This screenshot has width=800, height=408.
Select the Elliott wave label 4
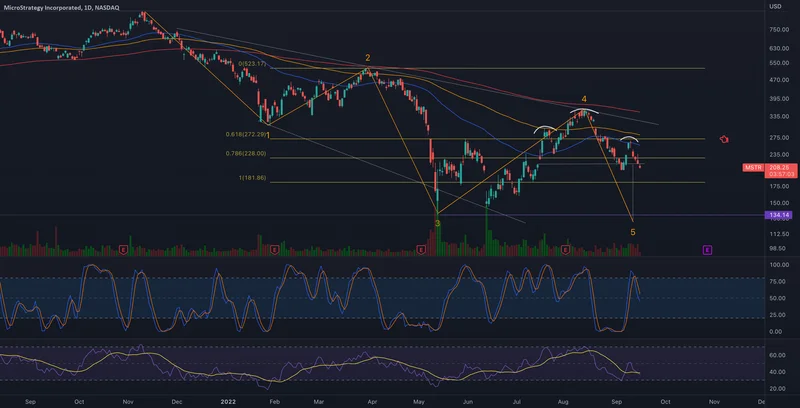click(x=585, y=99)
